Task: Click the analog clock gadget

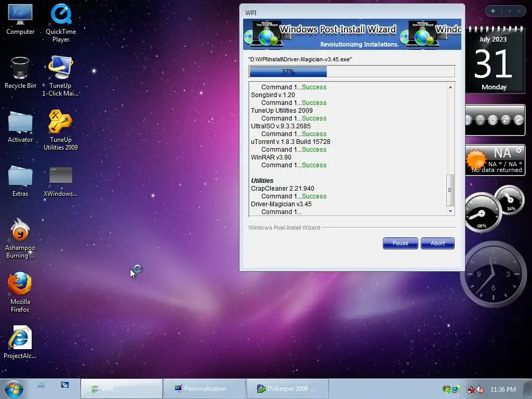Action: [x=493, y=274]
